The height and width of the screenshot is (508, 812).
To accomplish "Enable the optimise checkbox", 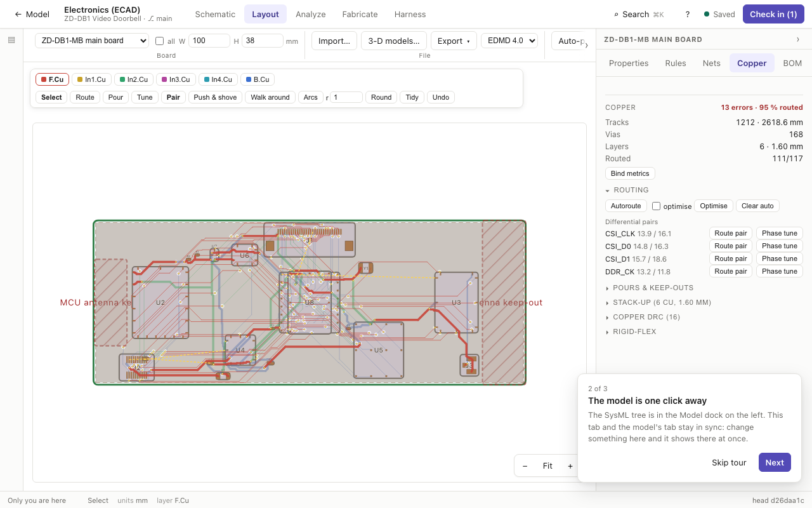I will click(x=657, y=206).
